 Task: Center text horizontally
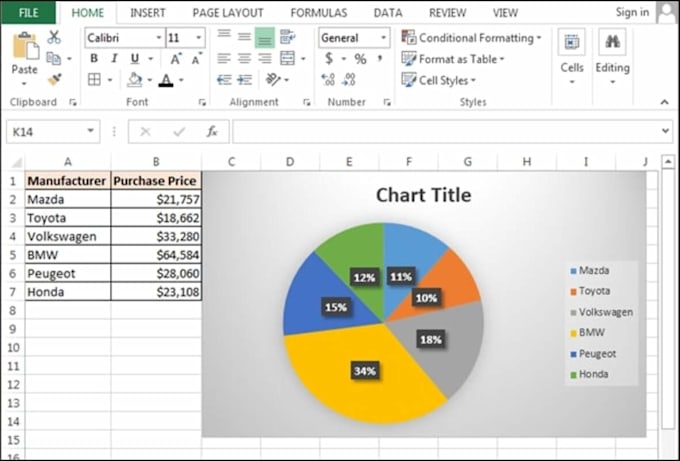[x=244, y=59]
